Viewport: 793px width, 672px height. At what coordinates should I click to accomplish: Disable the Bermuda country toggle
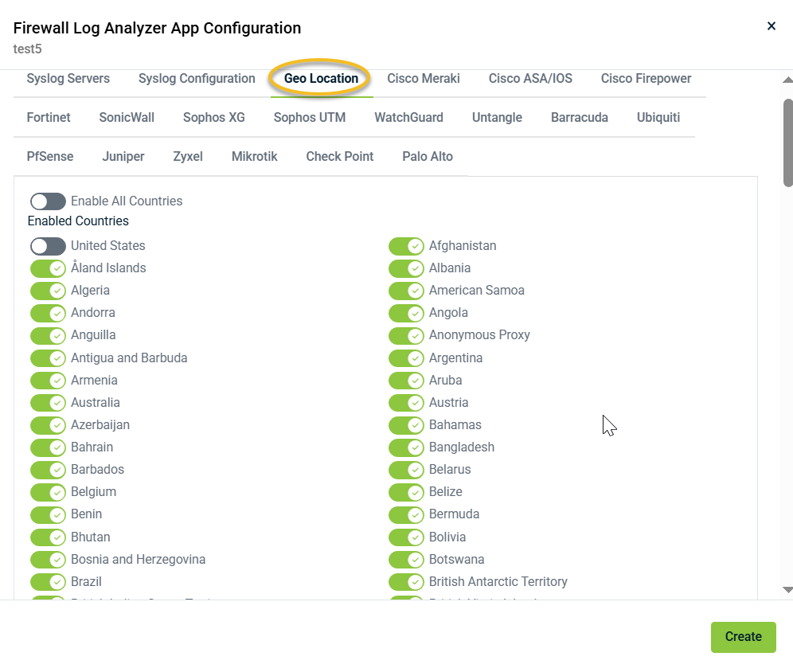coord(406,514)
